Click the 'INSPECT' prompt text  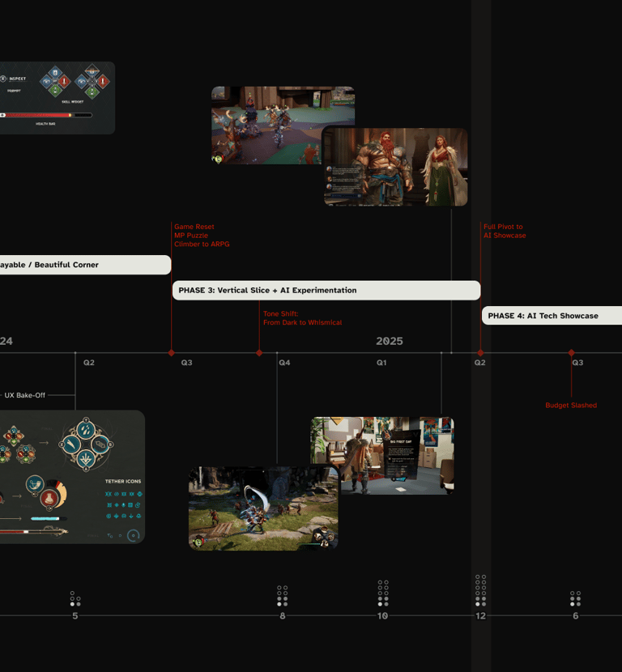tap(18, 79)
